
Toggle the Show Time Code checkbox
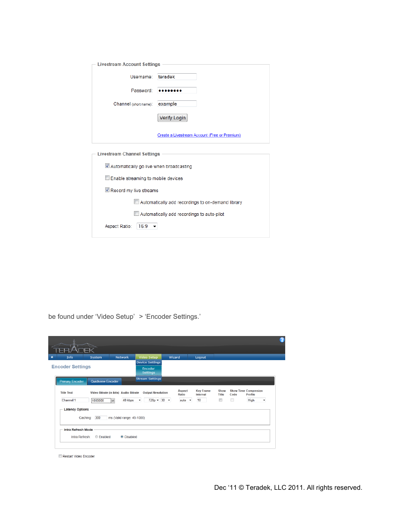click(232, 400)
